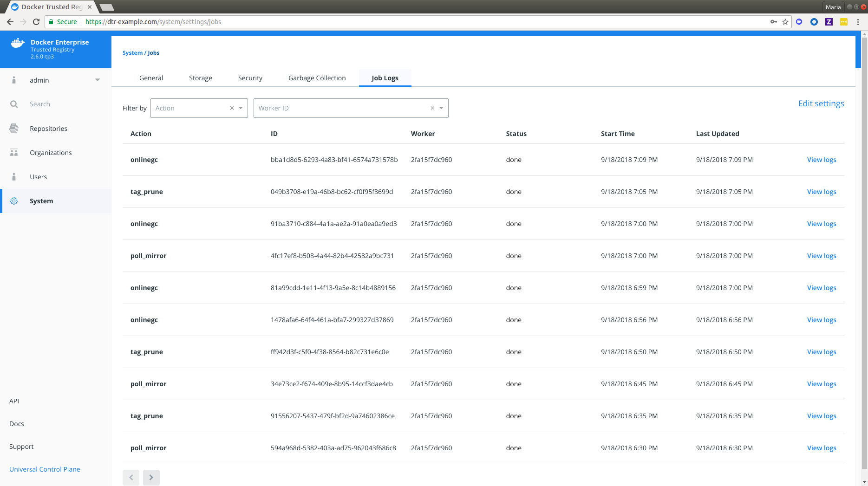Expand the admin user dropdown

tap(98, 80)
